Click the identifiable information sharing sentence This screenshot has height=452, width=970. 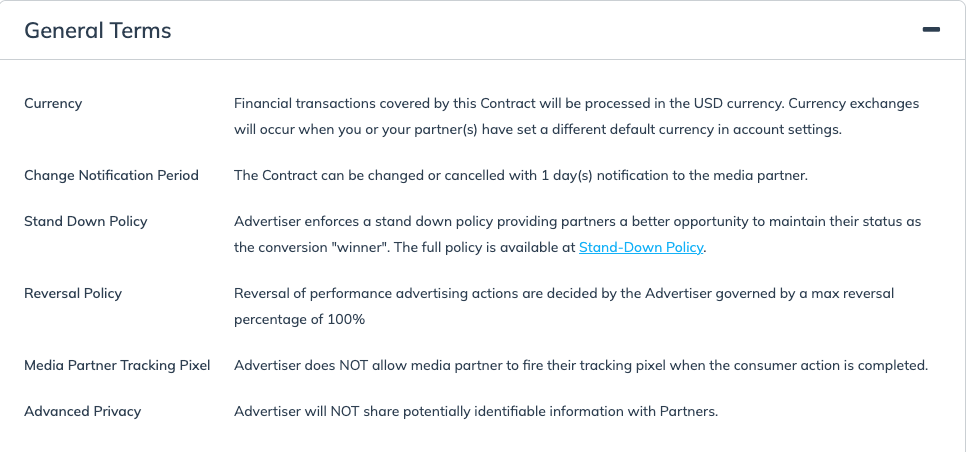[x=475, y=411]
